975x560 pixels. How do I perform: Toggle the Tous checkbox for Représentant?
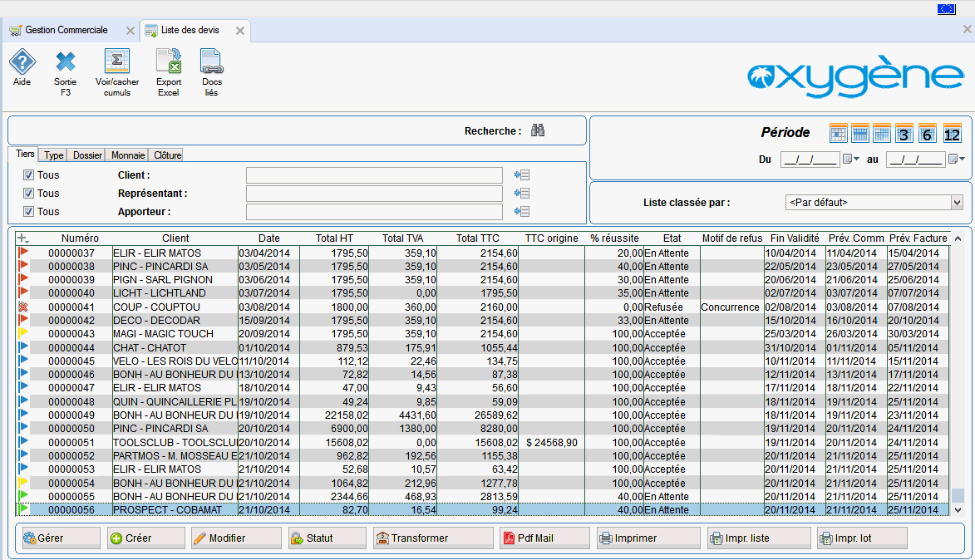click(28, 194)
